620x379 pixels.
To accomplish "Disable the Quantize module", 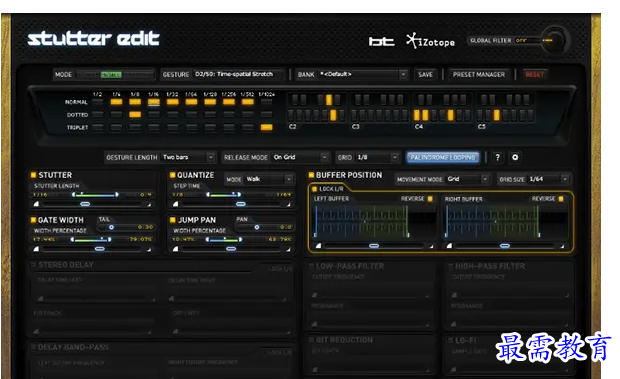I will click(x=172, y=175).
